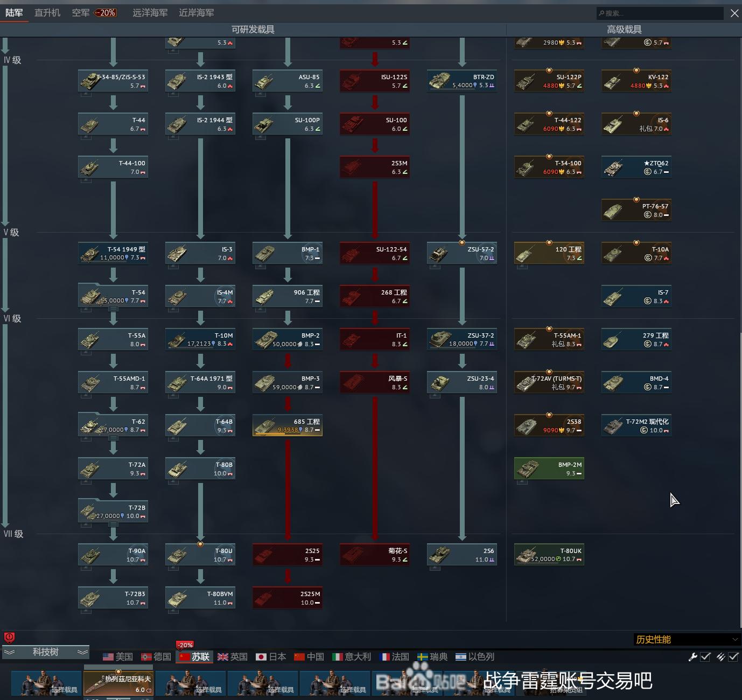This screenshot has height=700, width=742.
Task: Select the 陆军 army tab
Action: tap(14, 12)
